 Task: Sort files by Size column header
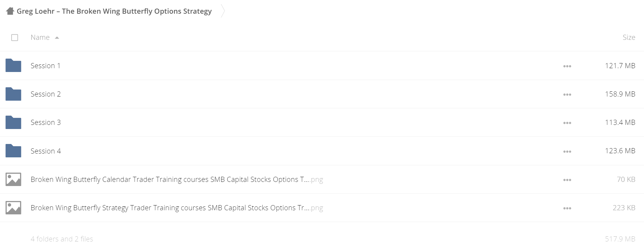629,37
